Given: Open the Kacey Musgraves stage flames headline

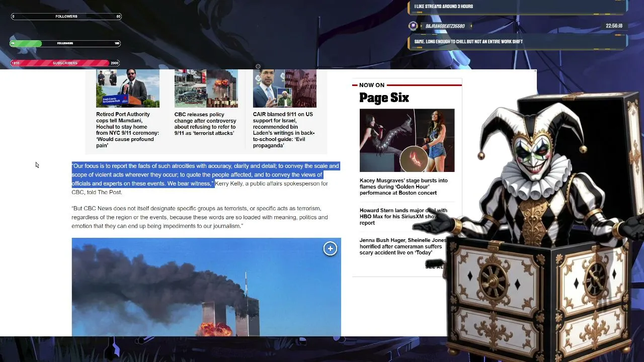Looking at the screenshot, I should pos(404,187).
